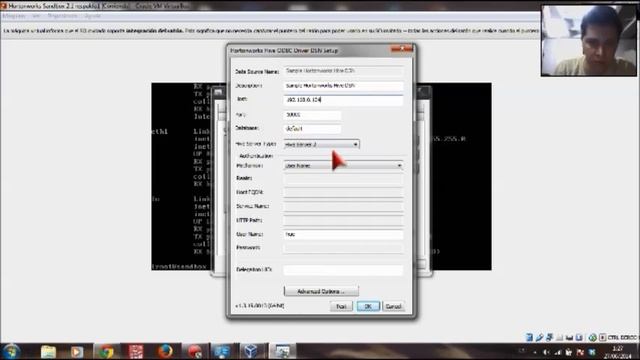Click the VirtualBox status bar hard disk icon
Screen dimensions: 640x360
coord(529,337)
